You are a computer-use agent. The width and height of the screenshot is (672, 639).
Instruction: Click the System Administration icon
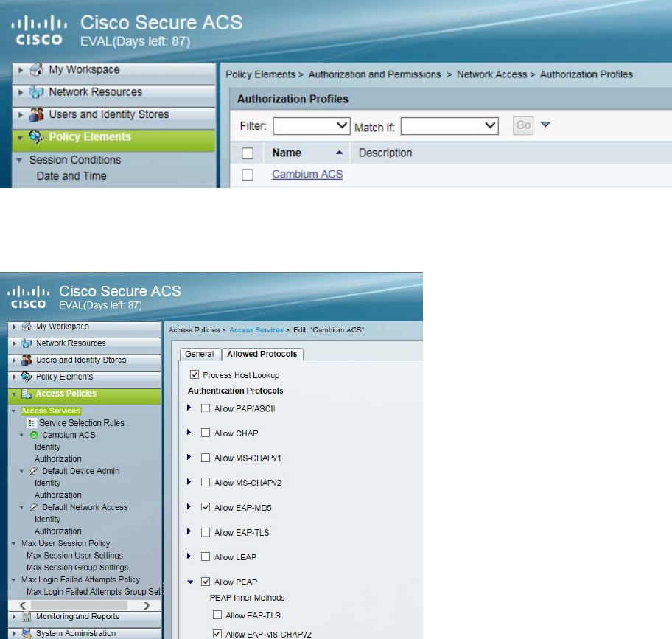coord(27,633)
